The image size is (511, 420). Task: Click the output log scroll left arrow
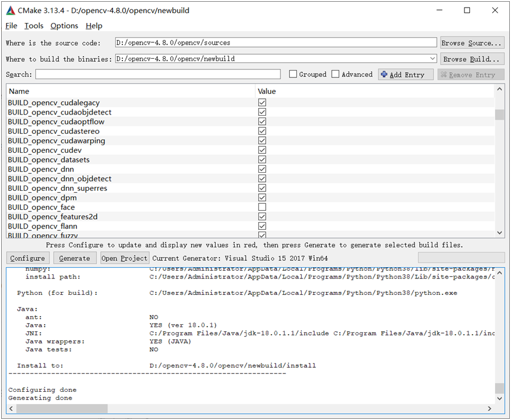click(x=11, y=408)
